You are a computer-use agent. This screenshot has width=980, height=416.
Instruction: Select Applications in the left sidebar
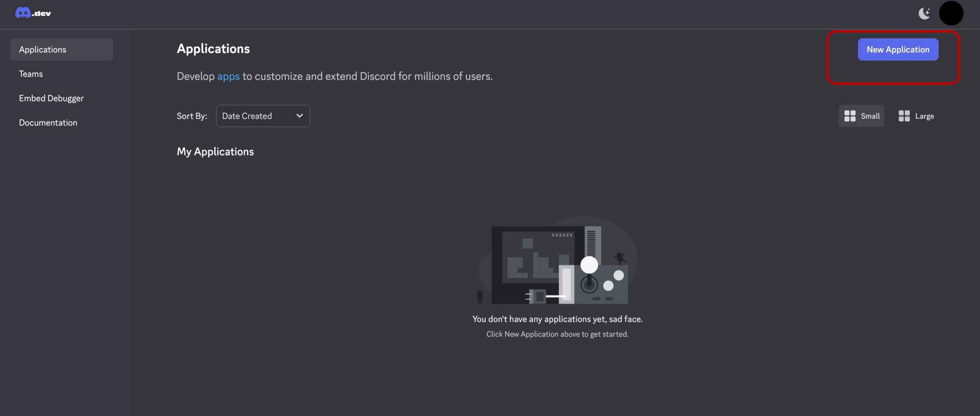coord(43,49)
